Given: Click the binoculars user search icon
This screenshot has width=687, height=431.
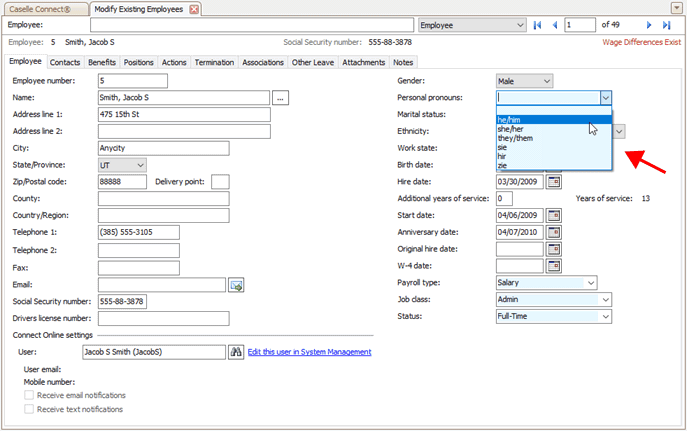Looking at the screenshot, I should coord(236,352).
